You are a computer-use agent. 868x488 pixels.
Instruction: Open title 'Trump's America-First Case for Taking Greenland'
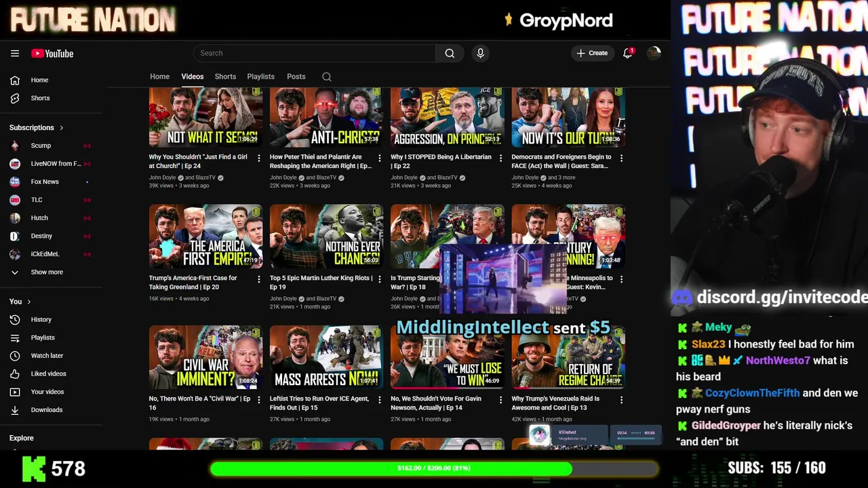[193, 283]
